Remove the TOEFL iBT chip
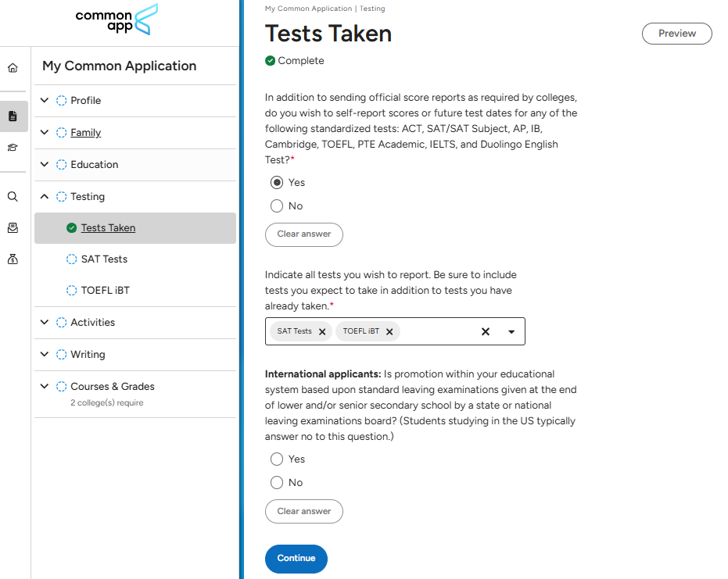This screenshot has width=728, height=579. (389, 331)
